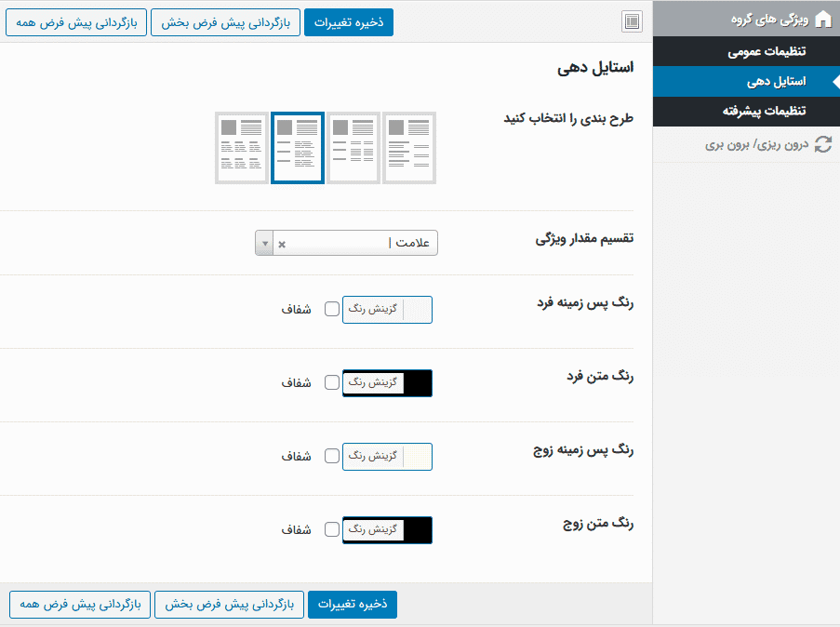Open color picker for رنگ پس زمینه زوج
Viewport: 840px width, 627px height.
387,457
